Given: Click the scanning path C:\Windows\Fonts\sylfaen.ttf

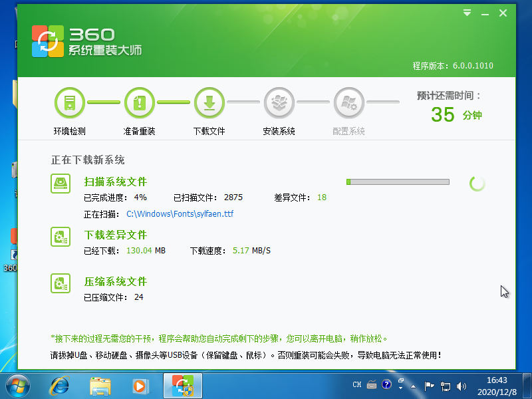Looking at the screenshot, I should [x=180, y=213].
